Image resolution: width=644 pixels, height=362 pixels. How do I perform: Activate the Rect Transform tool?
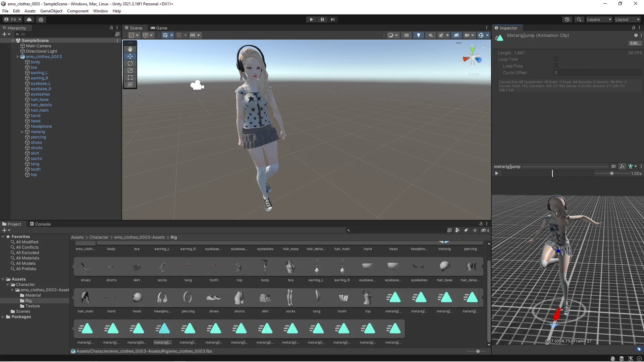tap(130, 77)
